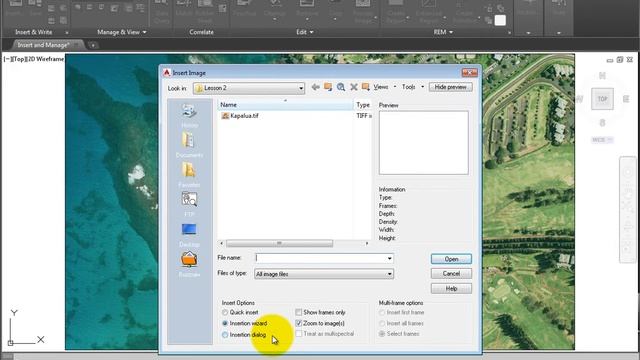
Task: Minimize the drawing viewport window
Action: coord(610,60)
